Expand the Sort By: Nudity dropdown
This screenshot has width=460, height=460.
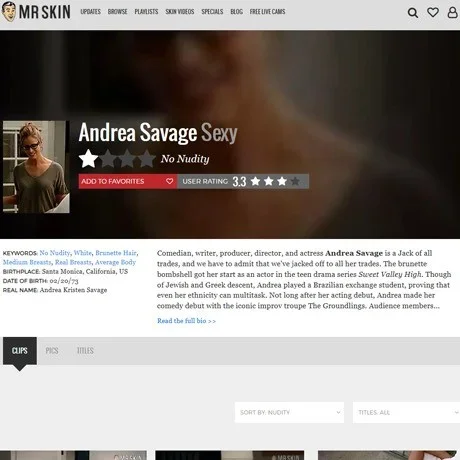click(x=289, y=412)
